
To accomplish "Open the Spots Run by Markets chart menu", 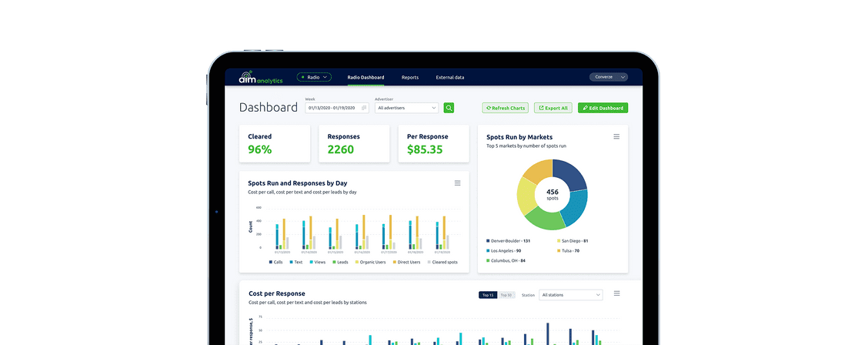I will point(616,136).
